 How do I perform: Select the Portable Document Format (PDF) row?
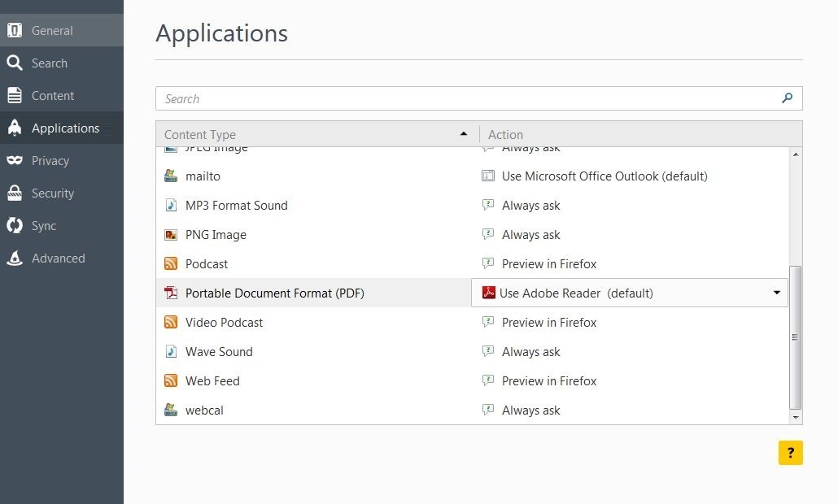coord(473,293)
